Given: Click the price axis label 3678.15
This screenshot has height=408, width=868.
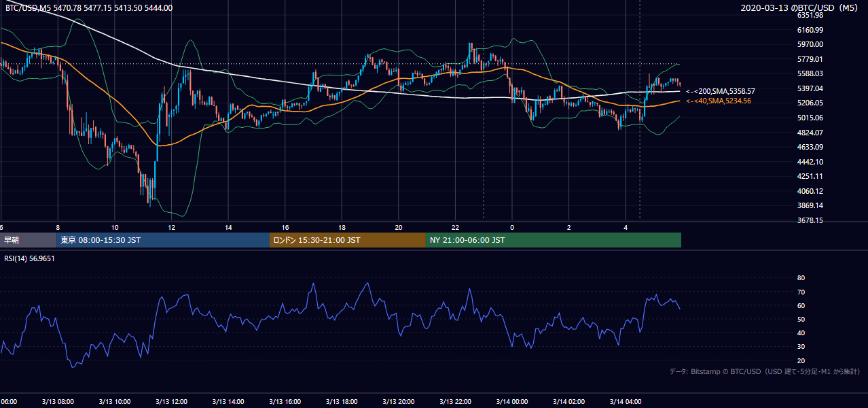Looking at the screenshot, I should 810,220.
